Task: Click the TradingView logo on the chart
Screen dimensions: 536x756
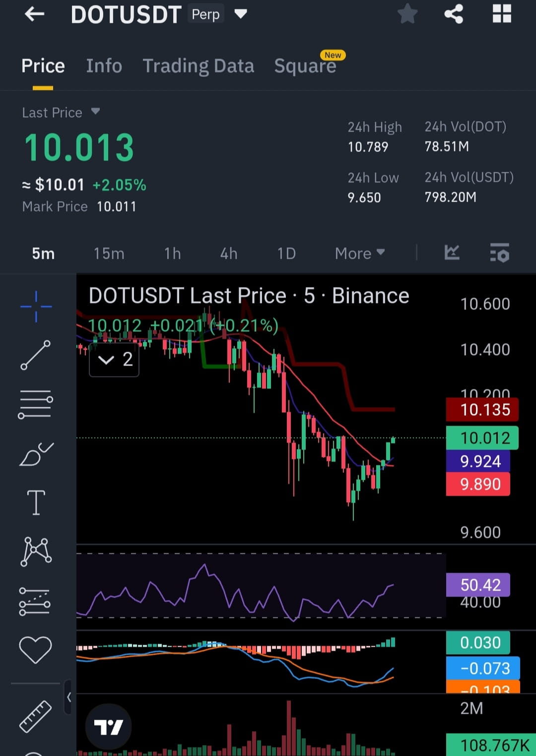Action: 108,725
